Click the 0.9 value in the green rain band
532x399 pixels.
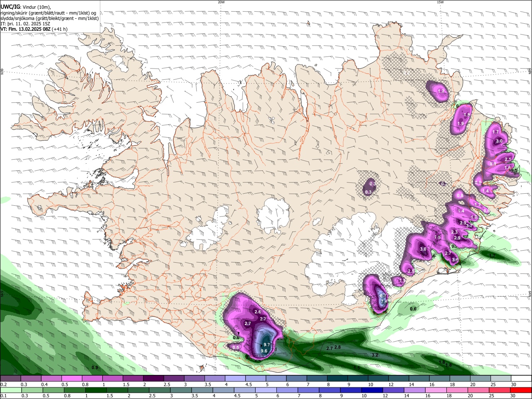[x=95, y=367]
